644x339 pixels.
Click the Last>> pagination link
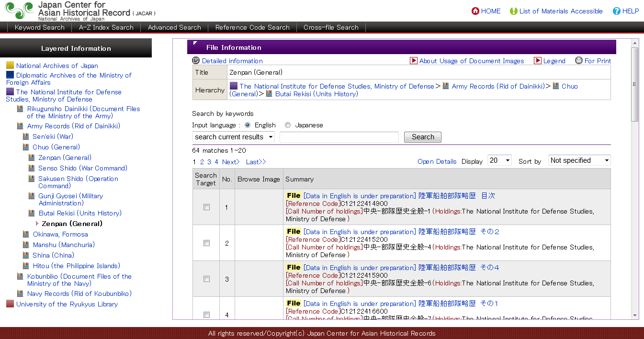tap(256, 162)
